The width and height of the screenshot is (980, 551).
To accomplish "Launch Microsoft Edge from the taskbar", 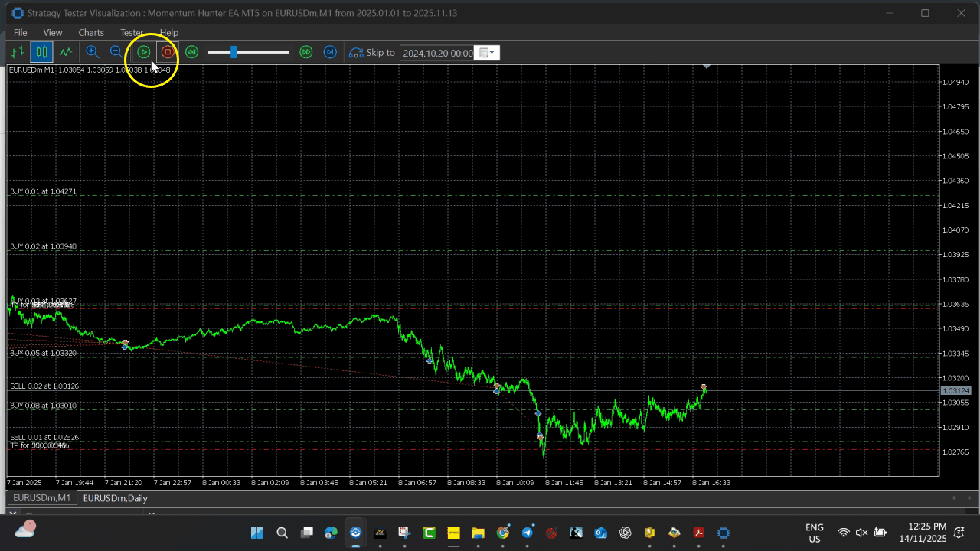I will click(331, 533).
